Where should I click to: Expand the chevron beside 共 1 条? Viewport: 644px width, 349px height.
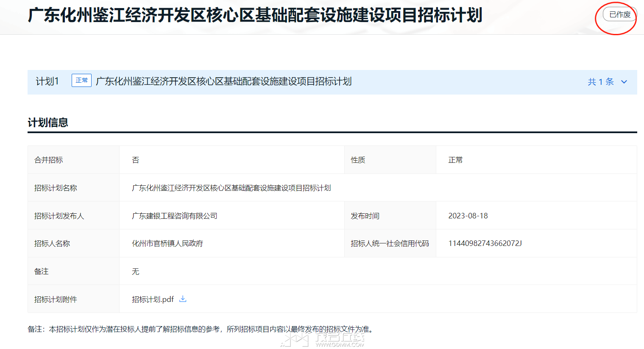(x=624, y=82)
